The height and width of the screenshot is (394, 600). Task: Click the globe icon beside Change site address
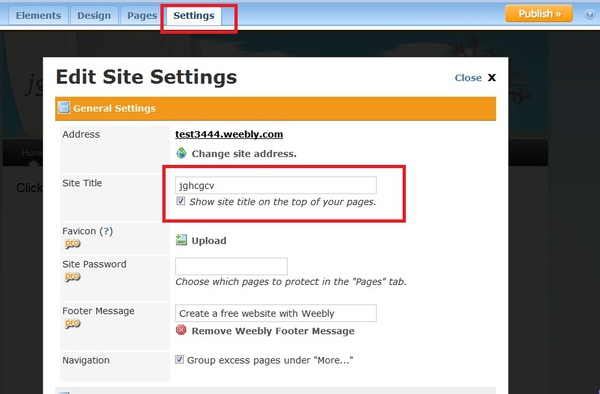(181, 153)
